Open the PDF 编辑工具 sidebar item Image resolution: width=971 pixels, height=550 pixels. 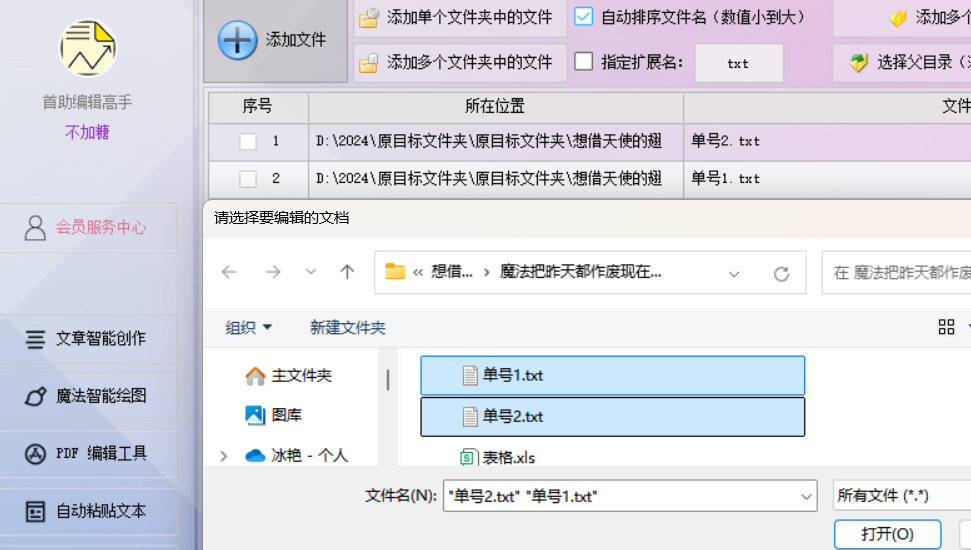click(89, 454)
